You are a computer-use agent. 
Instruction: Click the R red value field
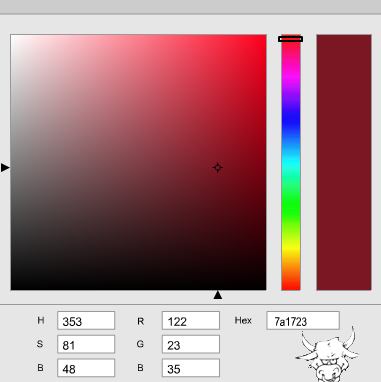191,321
